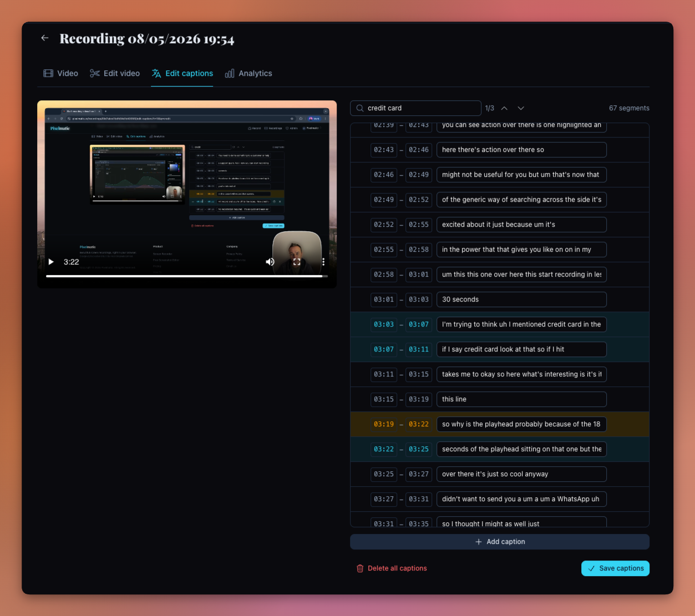Go back using the left arrow icon
Viewport: 695px width, 616px height.
(45, 38)
